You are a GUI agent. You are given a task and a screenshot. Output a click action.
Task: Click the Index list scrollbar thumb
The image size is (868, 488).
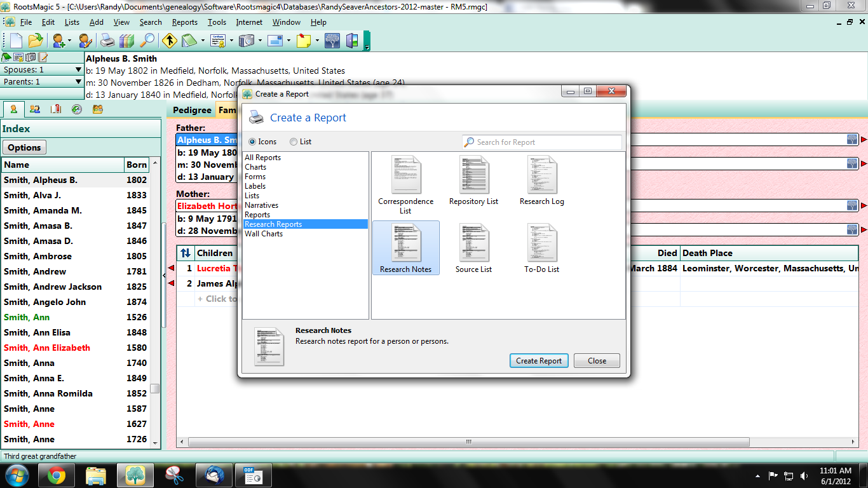pos(155,388)
